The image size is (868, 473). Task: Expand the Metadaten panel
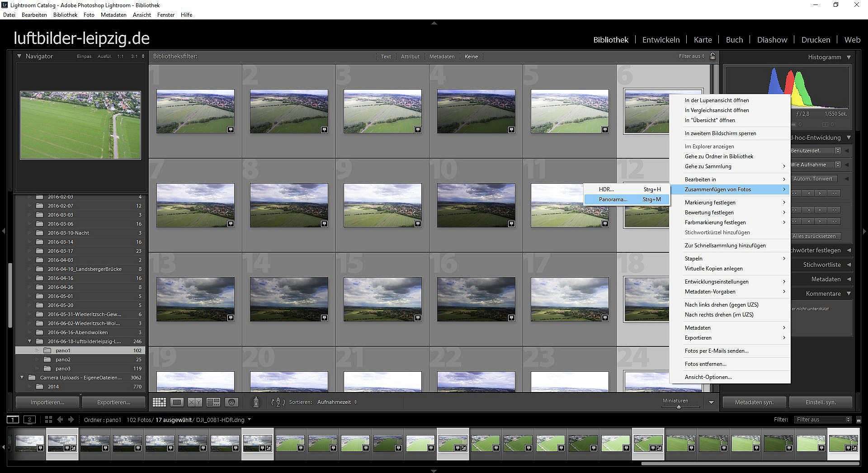point(849,279)
